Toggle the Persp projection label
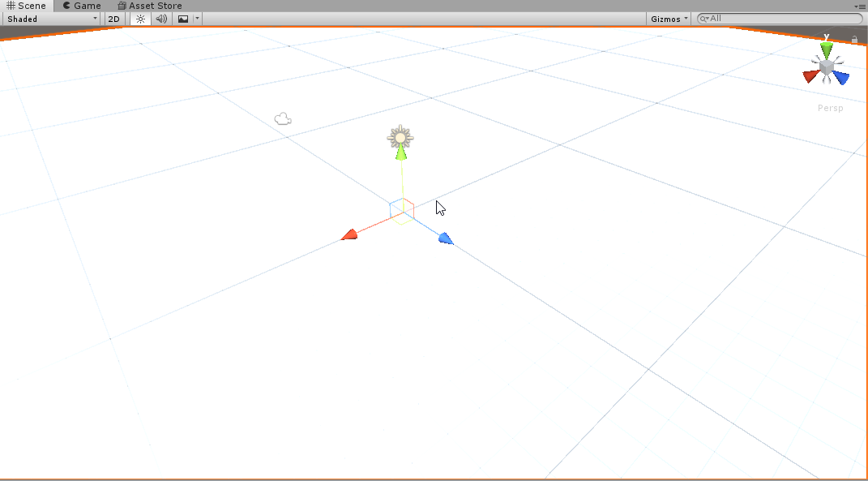This screenshot has width=868, height=481. pyautogui.click(x=831, y=108)
